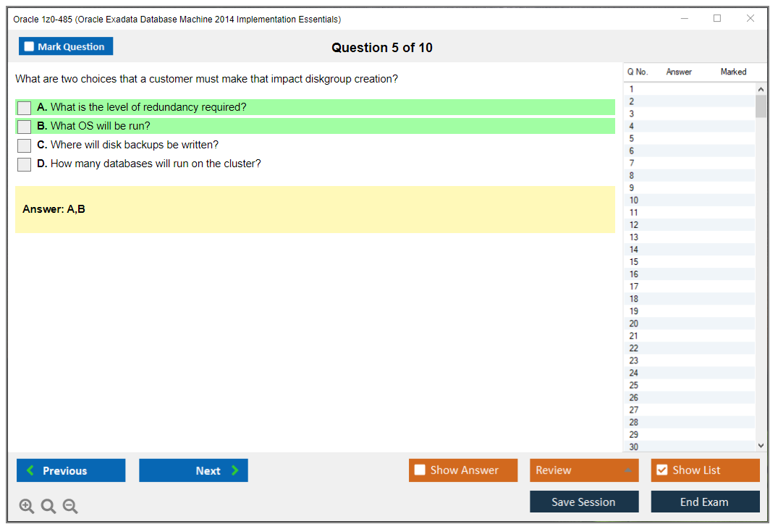Viewport: 778px width, 532px height.
Task: Click the green left arrow on Previous
Action: click(x=30, y=470)
